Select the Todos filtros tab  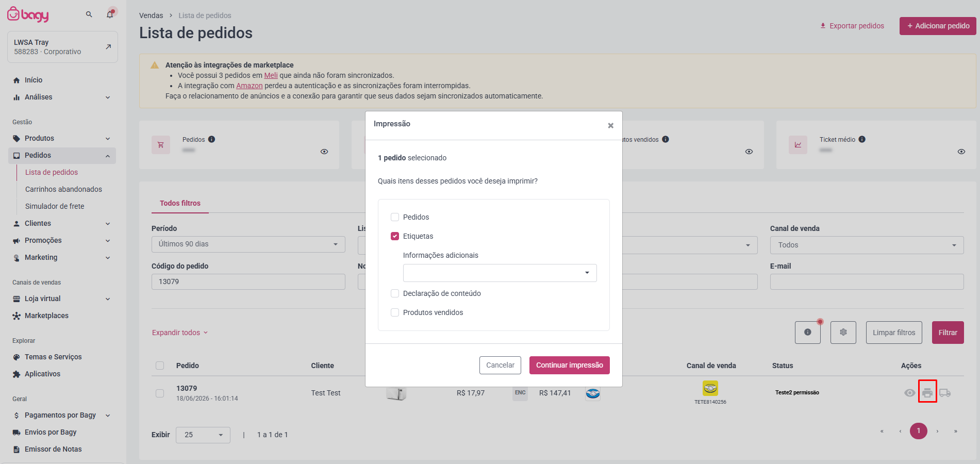pyautogui.click(x=180, y=203)
